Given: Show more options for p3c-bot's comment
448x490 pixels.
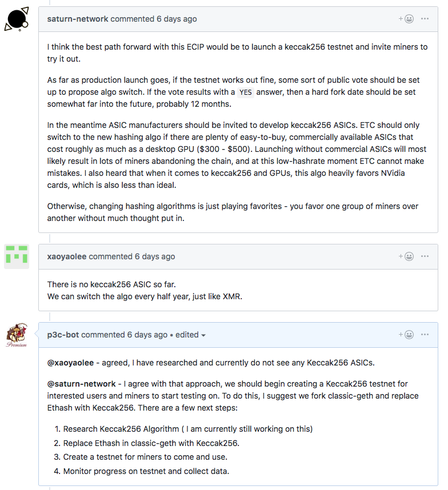Looking at the screenshot, I should click(425, 335).
